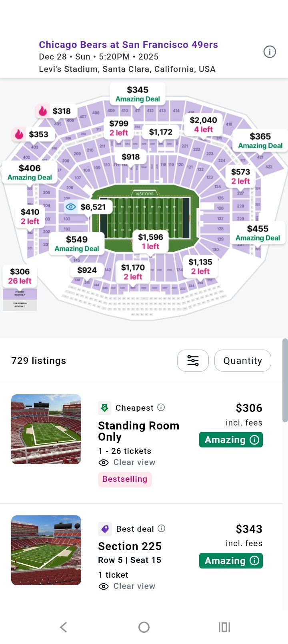This screenshot has width=288, height=644.
Task: Select the Section 225 listing title
Action: pyautogui.click(x=130, y=546)
